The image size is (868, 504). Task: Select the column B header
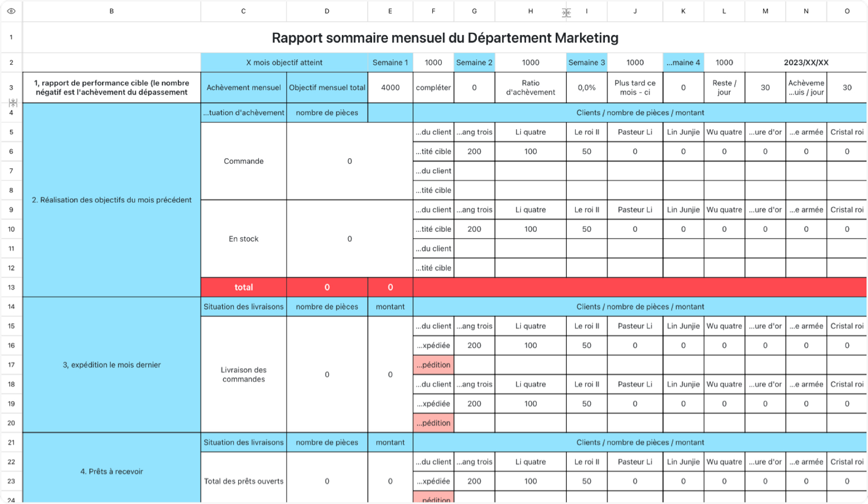tap(112, 11)
